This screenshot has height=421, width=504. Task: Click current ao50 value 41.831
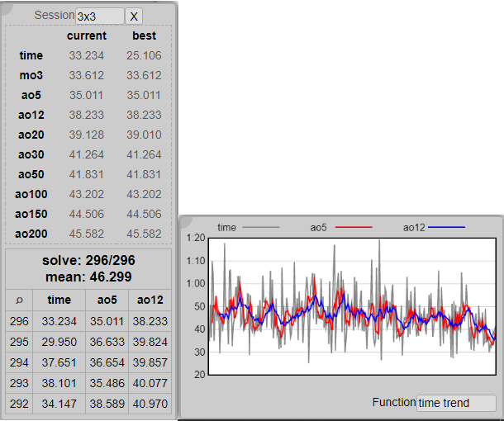87,174
